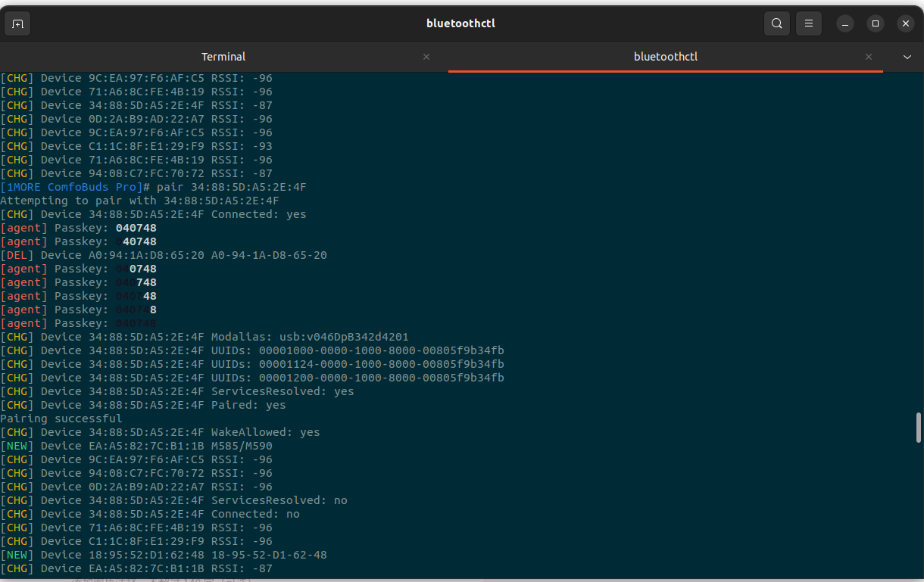924x582 pixels.
Task: Click the 'ServicesResolved: no' line
Action: pos(173,500)
